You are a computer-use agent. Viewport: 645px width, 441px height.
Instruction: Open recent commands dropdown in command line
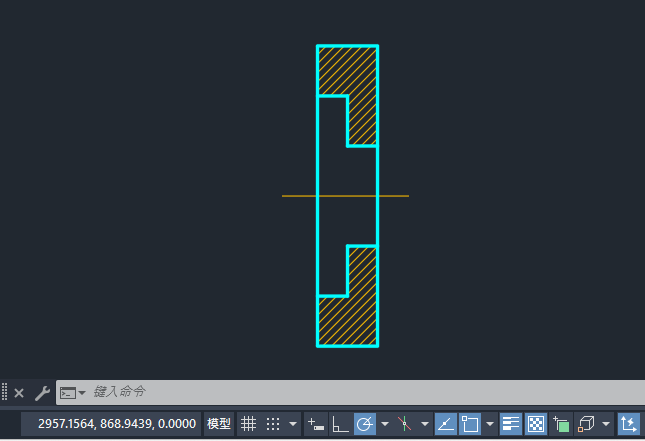coord(82,392)
